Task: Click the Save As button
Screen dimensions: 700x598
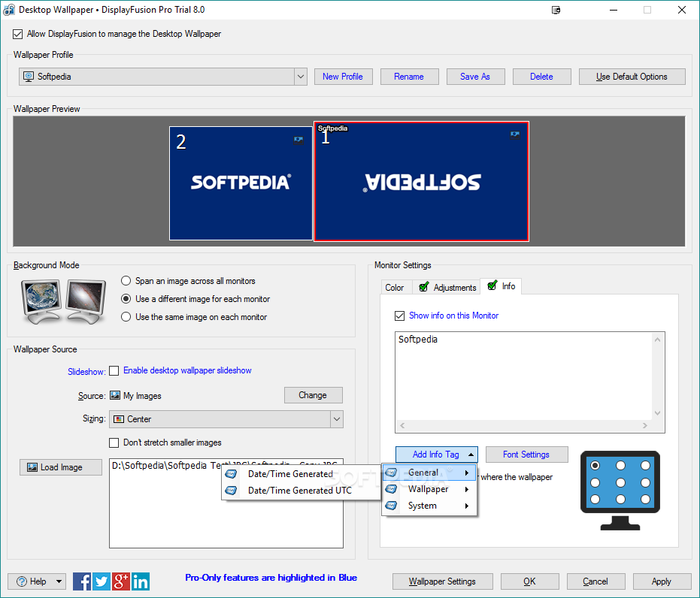Action: 475,77
